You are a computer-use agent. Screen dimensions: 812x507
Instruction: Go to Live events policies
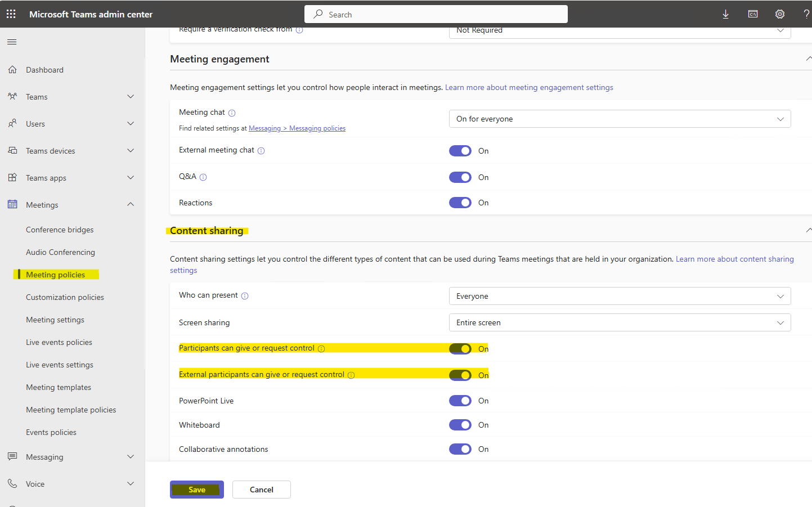(x=59, y=342)
